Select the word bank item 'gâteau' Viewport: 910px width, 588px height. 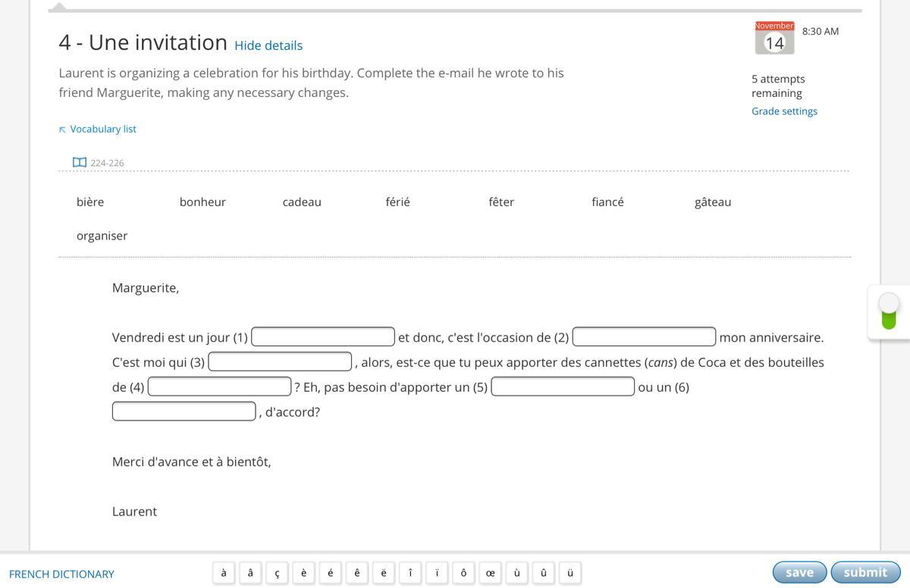click(713, 202)
